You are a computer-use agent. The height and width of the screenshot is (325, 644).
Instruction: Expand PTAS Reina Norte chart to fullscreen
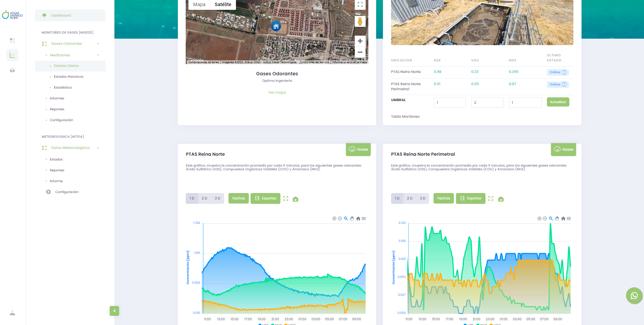coord(286,198)
